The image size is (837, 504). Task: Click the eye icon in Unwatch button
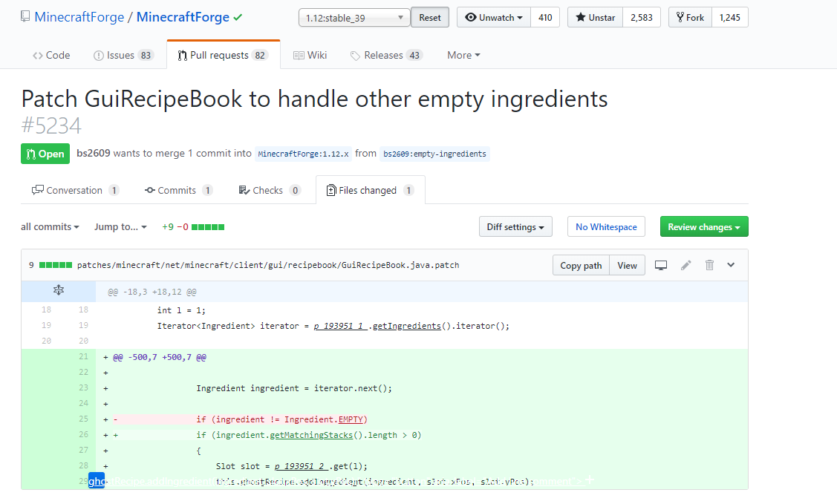pyautogui.click(x=471, y=17)
